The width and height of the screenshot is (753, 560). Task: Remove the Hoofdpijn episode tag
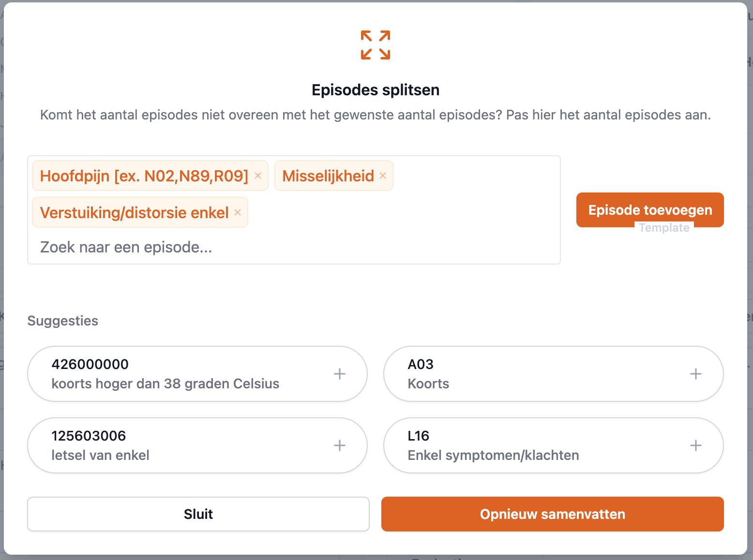pos(258,176)
